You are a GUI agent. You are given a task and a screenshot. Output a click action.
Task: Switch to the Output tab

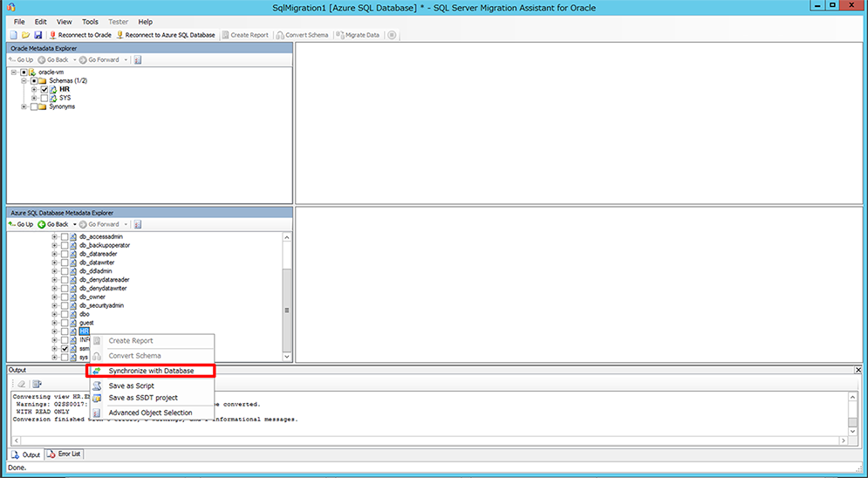(26, 454)
